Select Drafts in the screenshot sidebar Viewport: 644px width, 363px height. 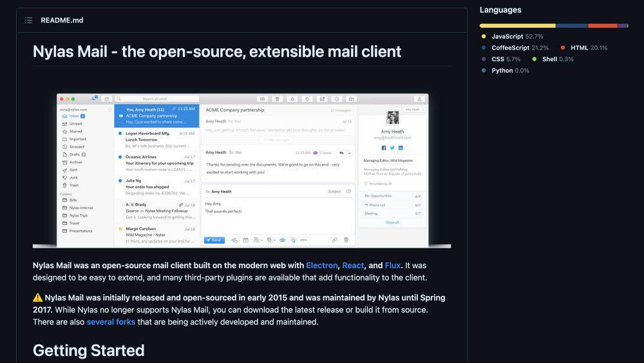click(74, 155)
